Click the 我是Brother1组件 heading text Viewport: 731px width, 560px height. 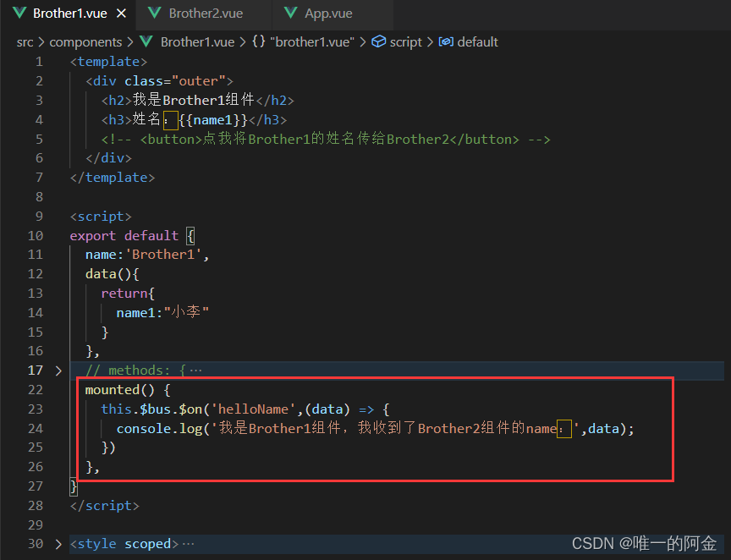(x=194, y=100)
